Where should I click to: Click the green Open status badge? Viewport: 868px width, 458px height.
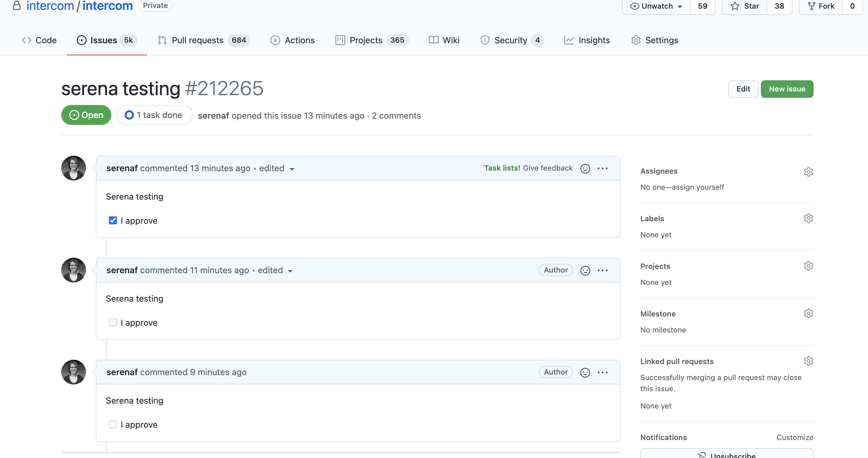click(x=86, y=115)
